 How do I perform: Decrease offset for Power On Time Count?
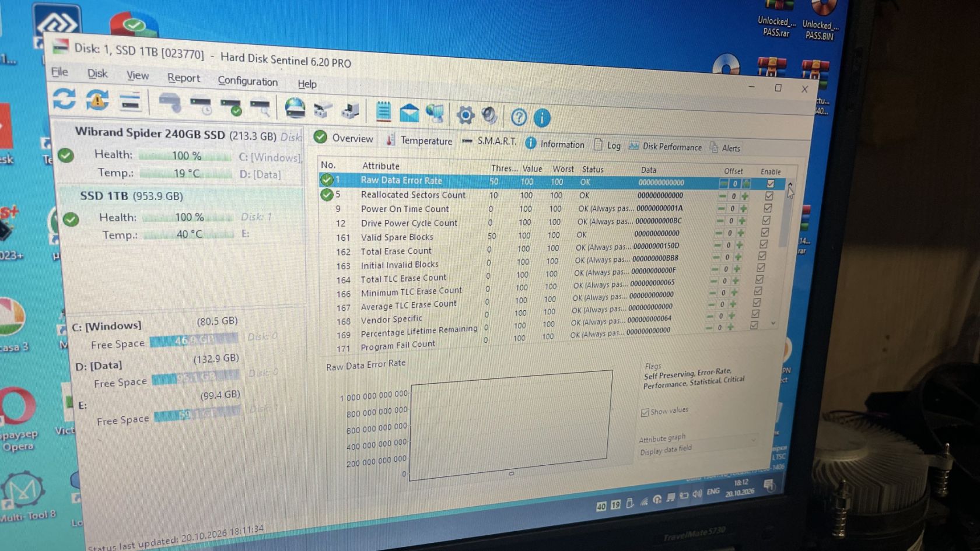(x=721, y=208)
